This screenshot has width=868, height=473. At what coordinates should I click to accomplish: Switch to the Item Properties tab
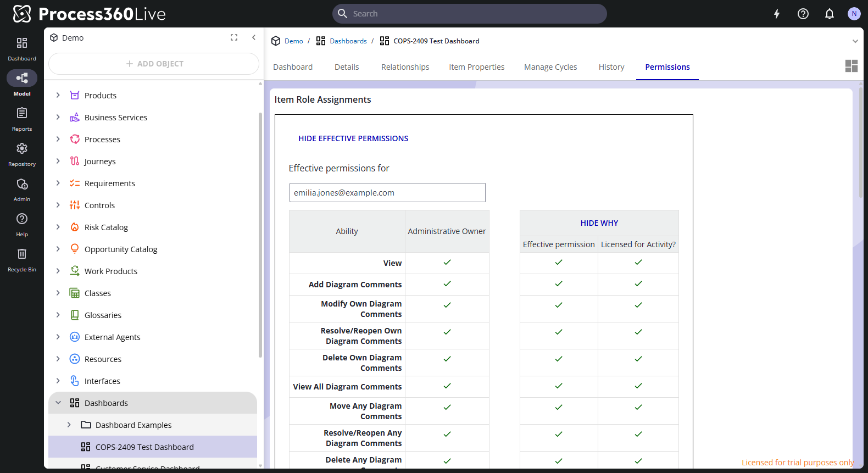click(476, 67)
